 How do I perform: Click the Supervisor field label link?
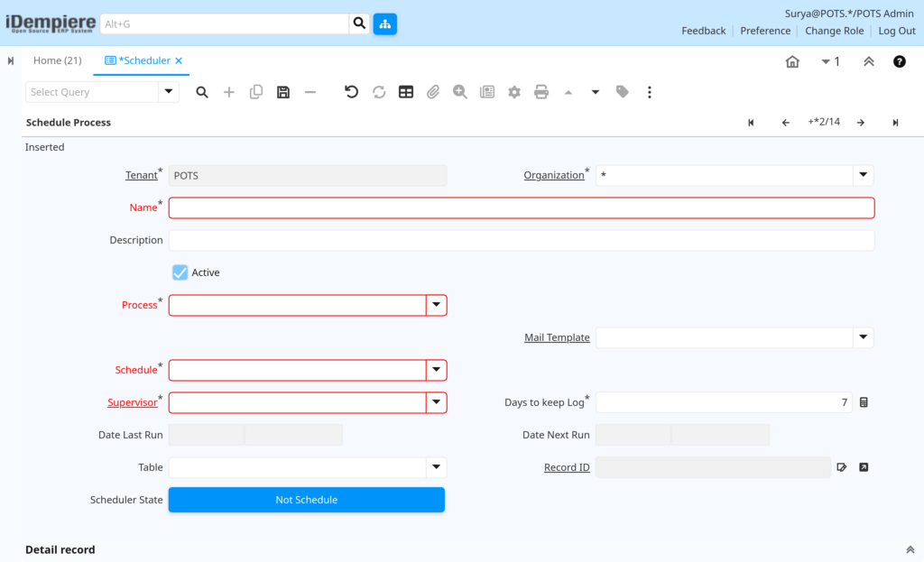[x=133, y=402]
